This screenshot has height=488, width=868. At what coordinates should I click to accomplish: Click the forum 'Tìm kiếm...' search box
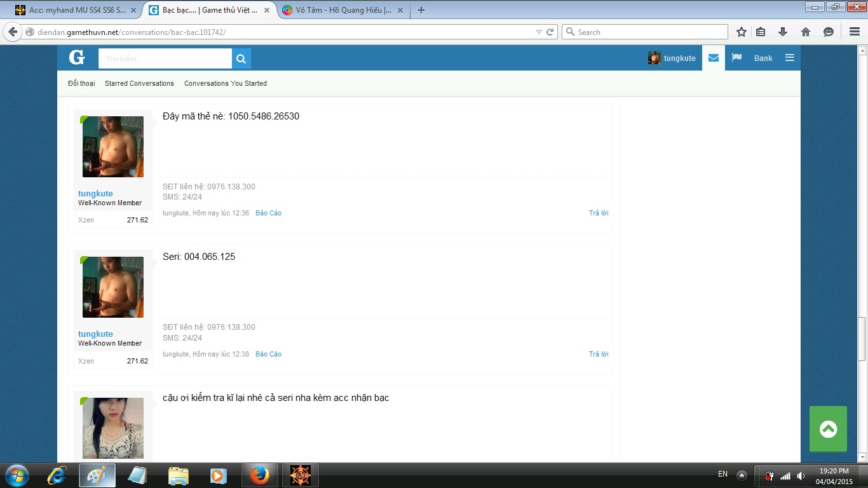click(x=165, y=58)
